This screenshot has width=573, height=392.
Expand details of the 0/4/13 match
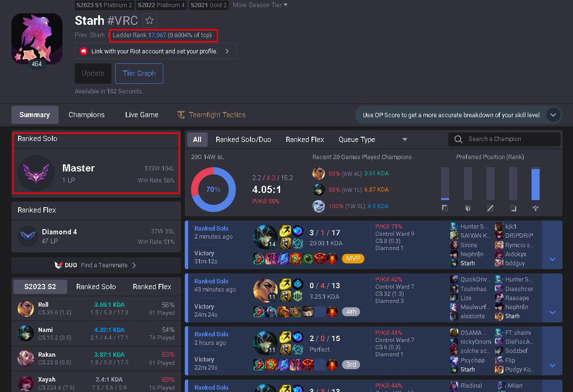(x=552, y=312)
